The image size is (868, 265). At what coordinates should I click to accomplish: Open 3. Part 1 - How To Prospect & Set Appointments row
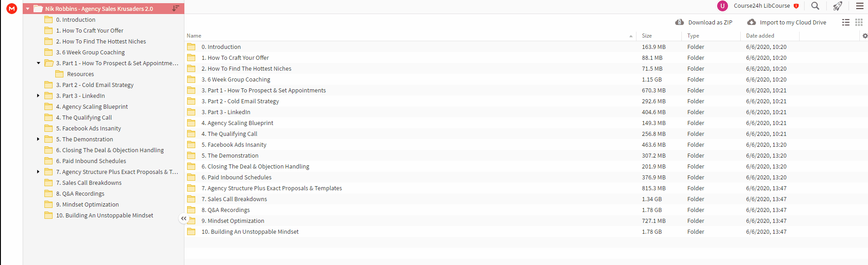coord(526,90)
